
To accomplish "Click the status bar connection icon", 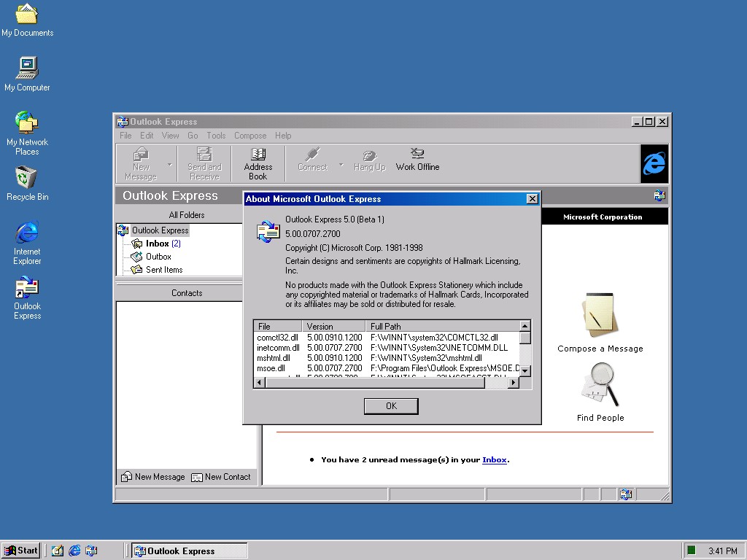I will [x=626, y=494].
